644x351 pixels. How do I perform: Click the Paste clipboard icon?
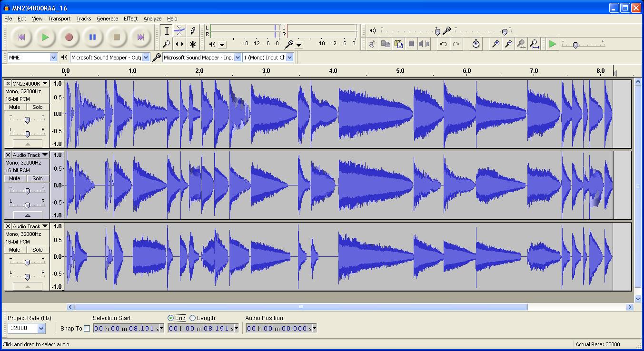click(398, 44)
